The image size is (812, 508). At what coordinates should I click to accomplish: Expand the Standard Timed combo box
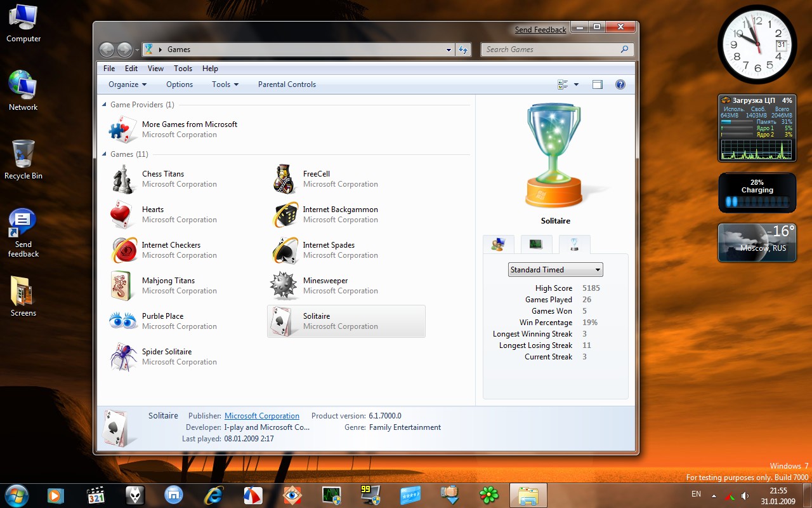click(555, 270)
